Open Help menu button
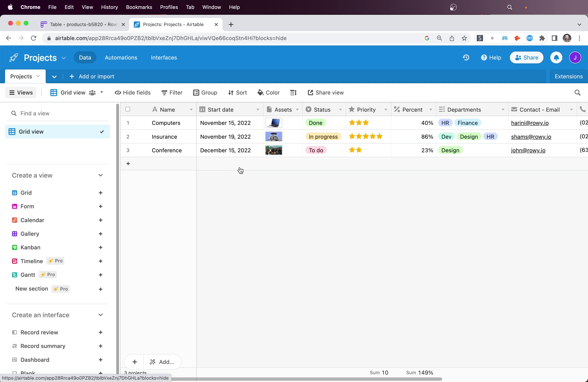The height and width of the screenshot is (382, 588). coord(491,58)
